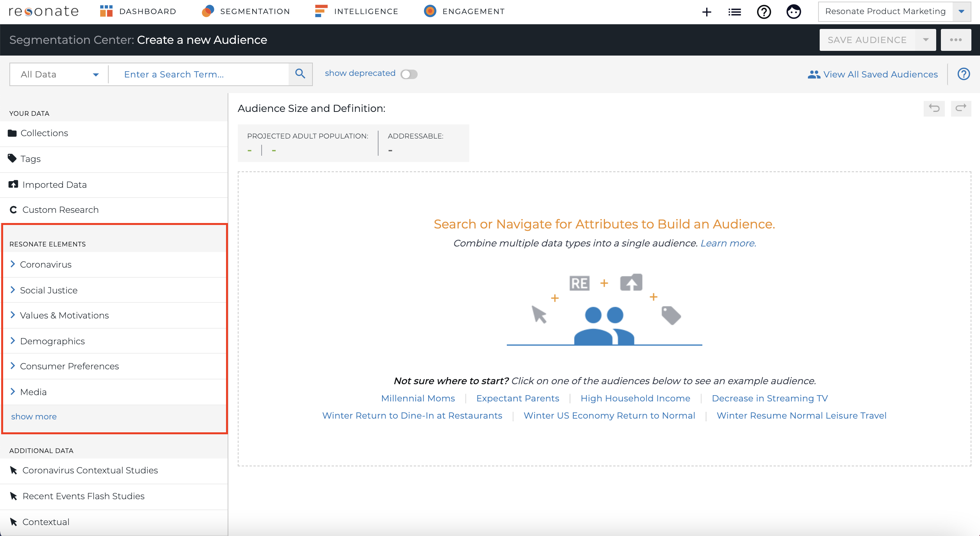Open the help question mark in top bar
The width and height of the screenshot is (980, 536).
(764, 12)
